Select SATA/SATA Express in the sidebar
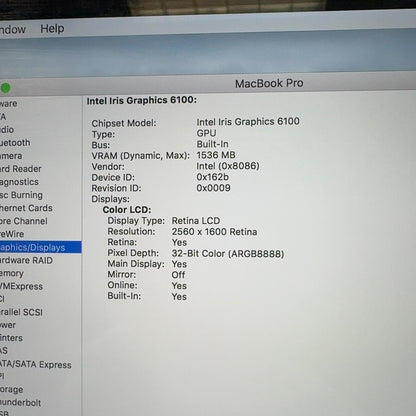The height and width of the screenshot is (416, 416). coord(36,365)
